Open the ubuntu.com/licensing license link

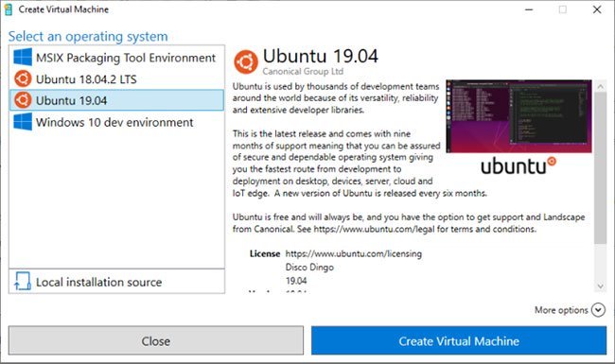354,254
